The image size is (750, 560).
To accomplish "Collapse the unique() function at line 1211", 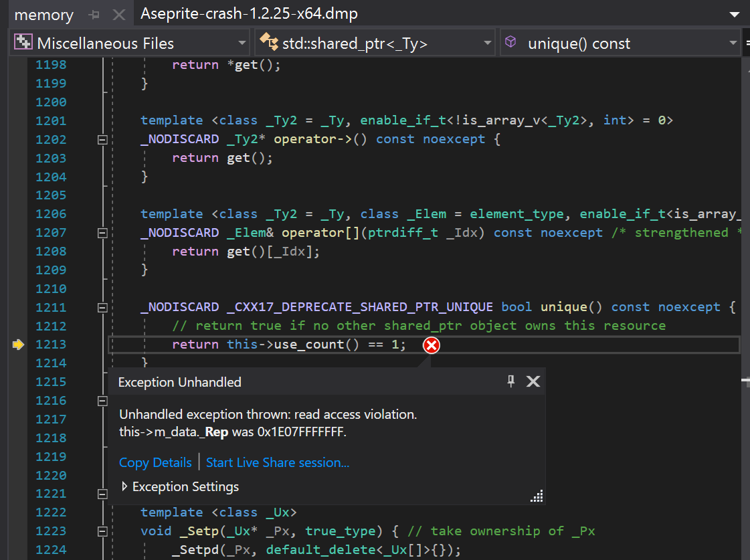I will click(102, 308).
